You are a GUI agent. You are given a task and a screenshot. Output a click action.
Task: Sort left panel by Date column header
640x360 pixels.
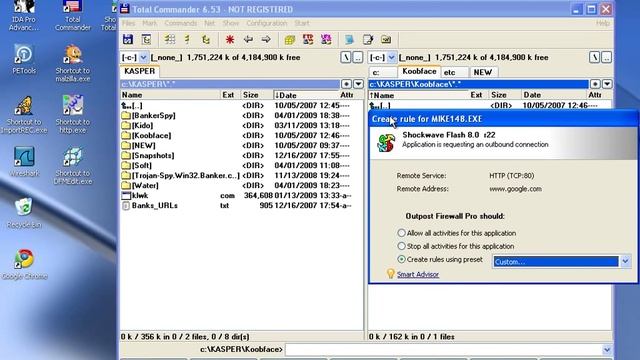click(305, 95)
